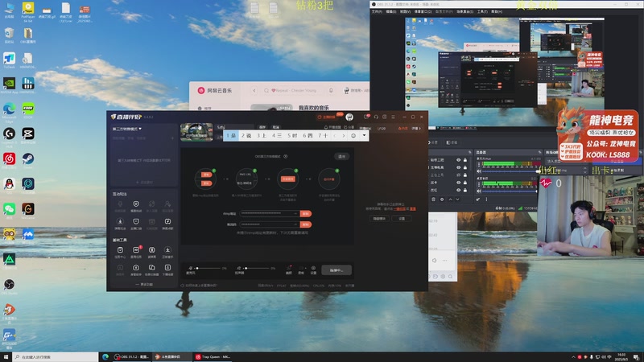Open OBS 编辑(E) menu
Image resolution: width=644 pixels, height=362 pixels.
[391, 11]
